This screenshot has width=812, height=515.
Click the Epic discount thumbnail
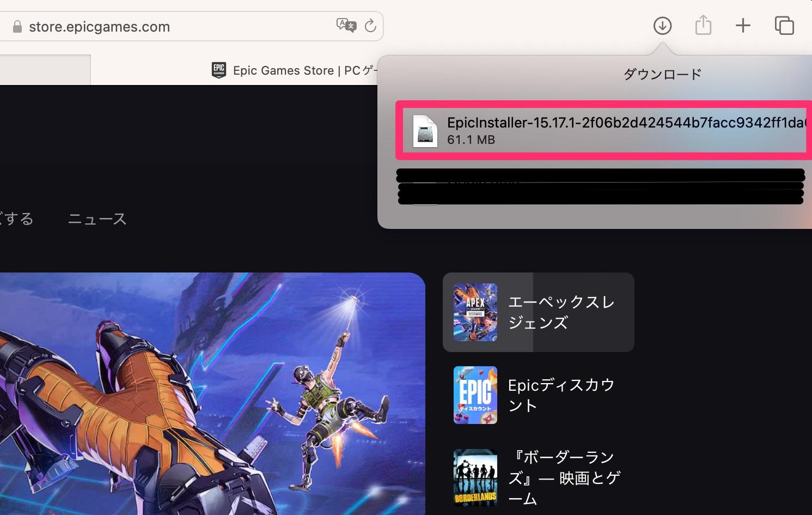click(x=475, y=395)
